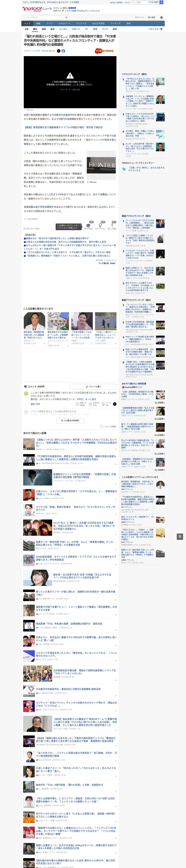Image resolution: width=186 pixels, height=868 pixels.
Task: Open video ranking item 1 thumbnail
Action: point(160,308)
